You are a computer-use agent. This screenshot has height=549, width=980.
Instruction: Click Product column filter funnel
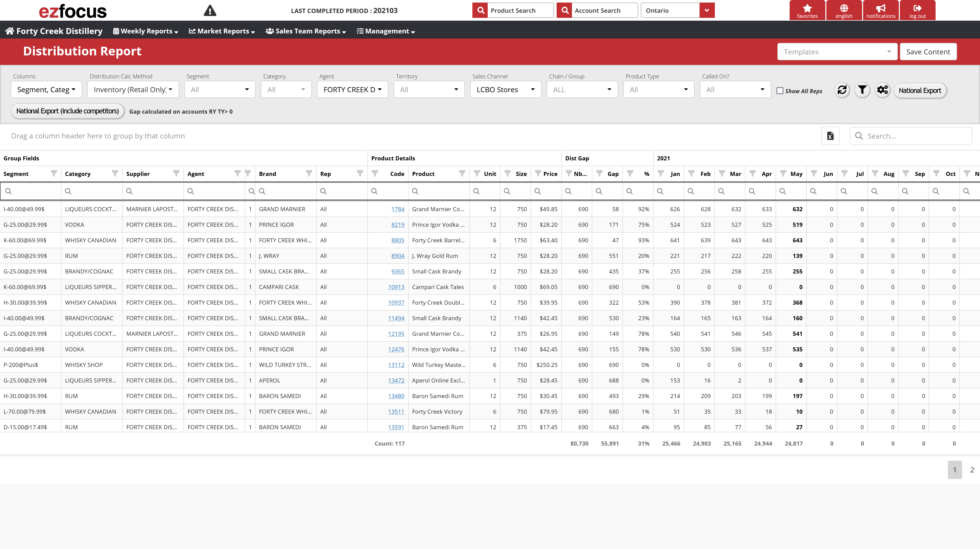462,174
